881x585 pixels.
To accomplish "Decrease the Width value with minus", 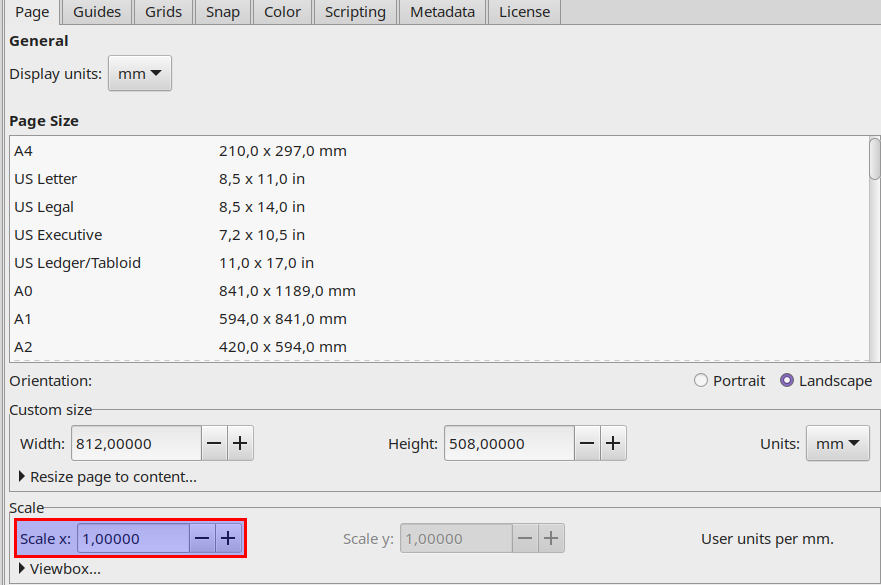I will click(x=214, y=443).
